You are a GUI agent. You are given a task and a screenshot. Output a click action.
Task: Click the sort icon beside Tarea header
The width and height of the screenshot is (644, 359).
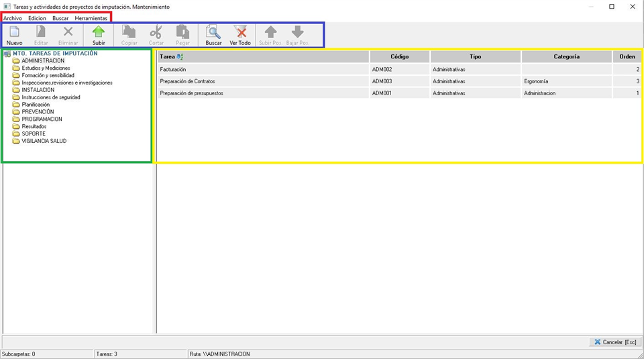(180, 57)
